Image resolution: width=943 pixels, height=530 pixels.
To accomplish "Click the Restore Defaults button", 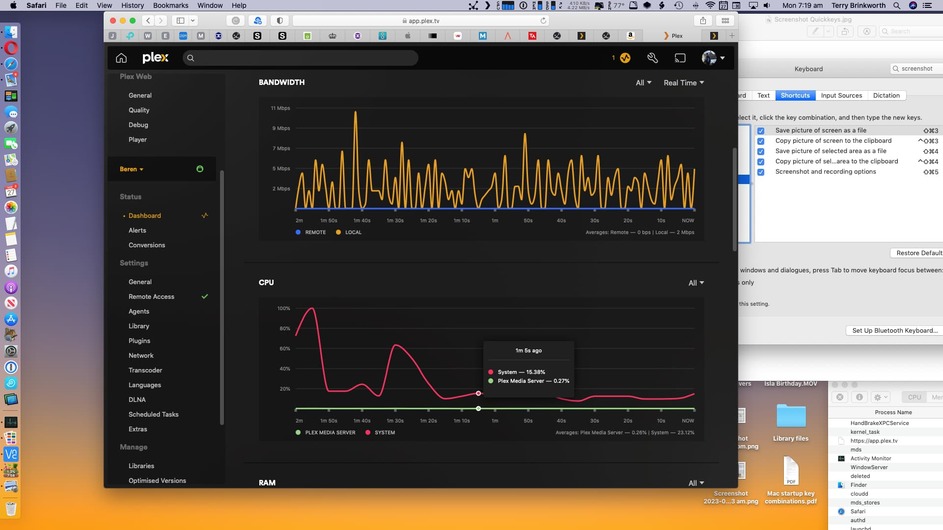I will (x=917, y=253).
